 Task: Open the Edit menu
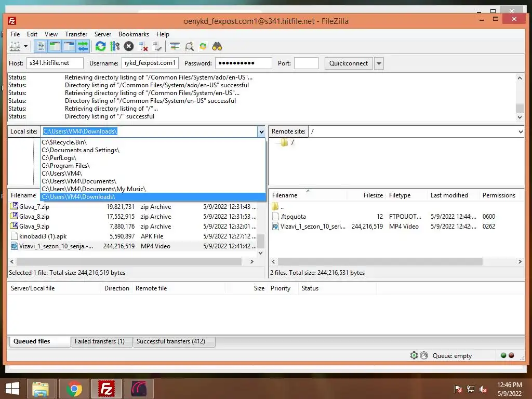[32, 34]
